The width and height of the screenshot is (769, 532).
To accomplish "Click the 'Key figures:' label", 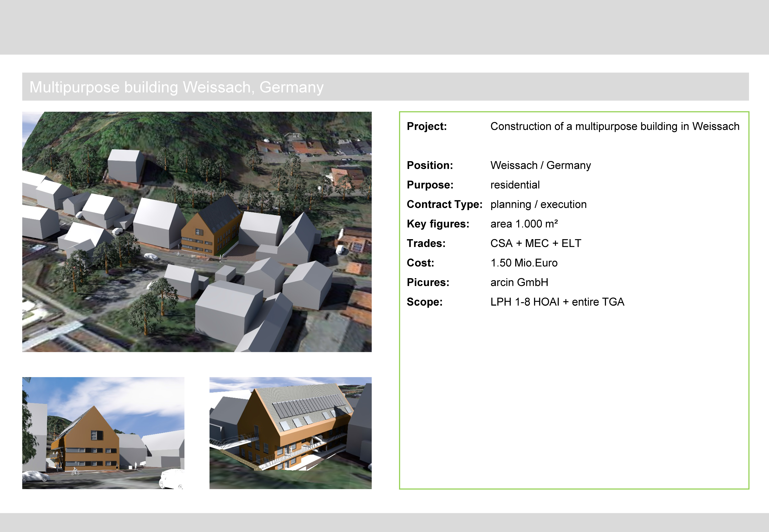I will point(438,224).
